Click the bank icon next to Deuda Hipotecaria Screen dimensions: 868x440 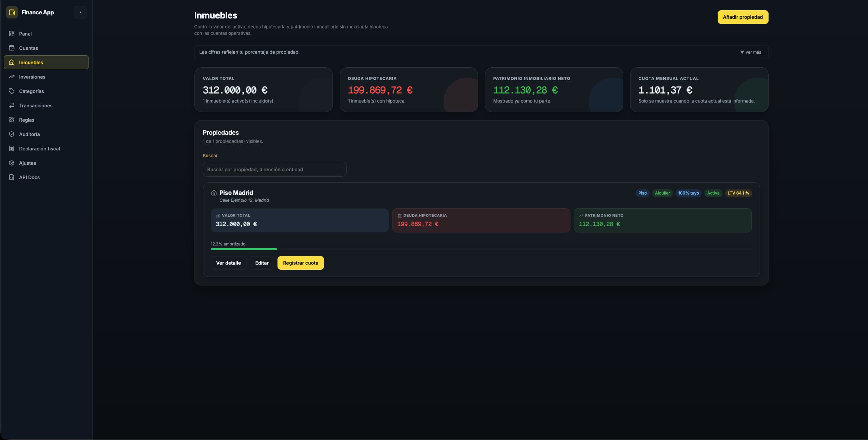click(x=399, y=215)
